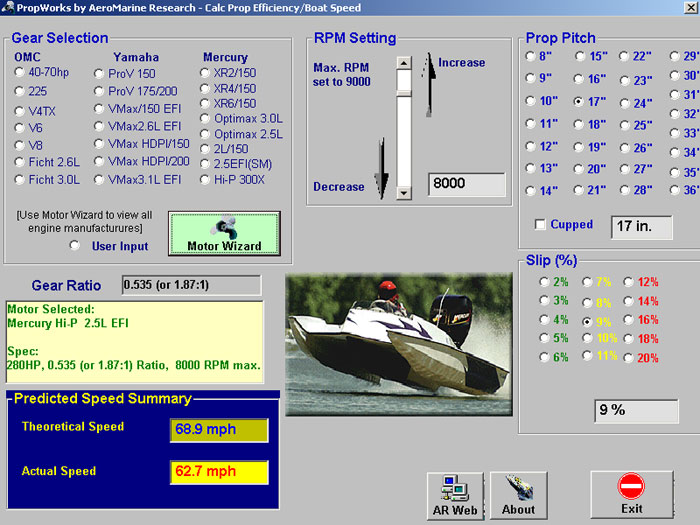Enable the Cupped checkbox
700x525 pixels.
pos(540,224)
